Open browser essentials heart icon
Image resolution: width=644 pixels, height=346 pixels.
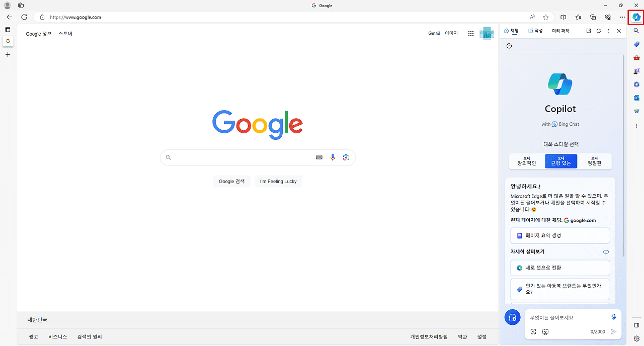608,17
